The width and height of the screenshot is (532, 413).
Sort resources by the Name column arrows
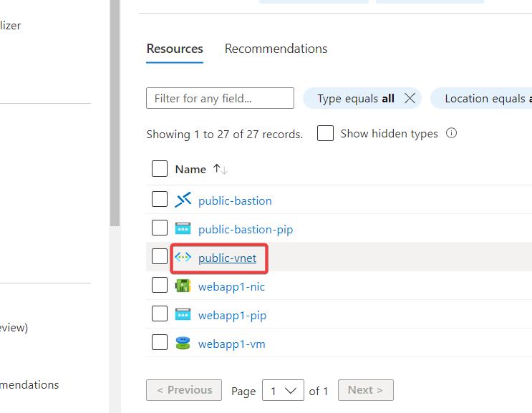[220, 170]
